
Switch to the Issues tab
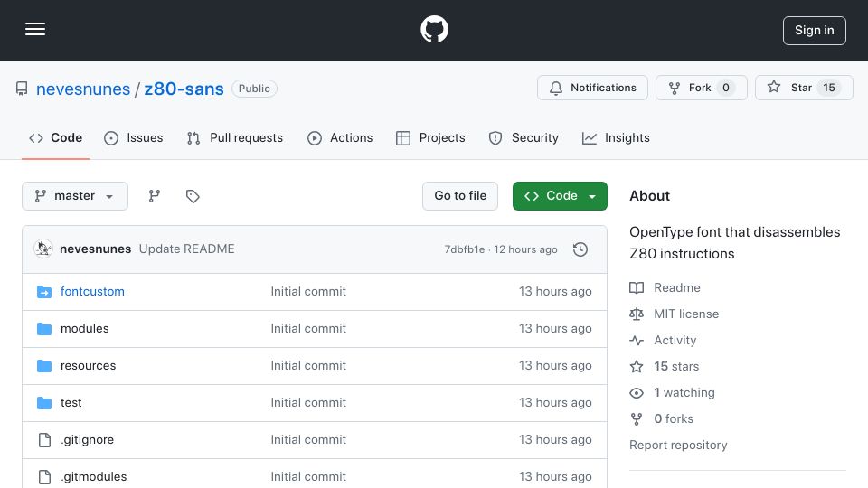pos(134,137)
